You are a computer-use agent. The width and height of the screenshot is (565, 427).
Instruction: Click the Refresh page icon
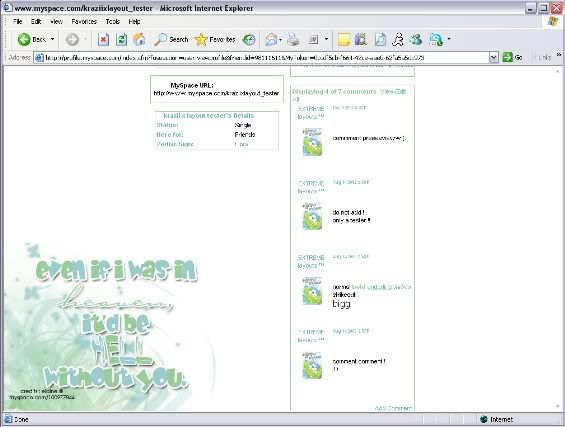121,39
